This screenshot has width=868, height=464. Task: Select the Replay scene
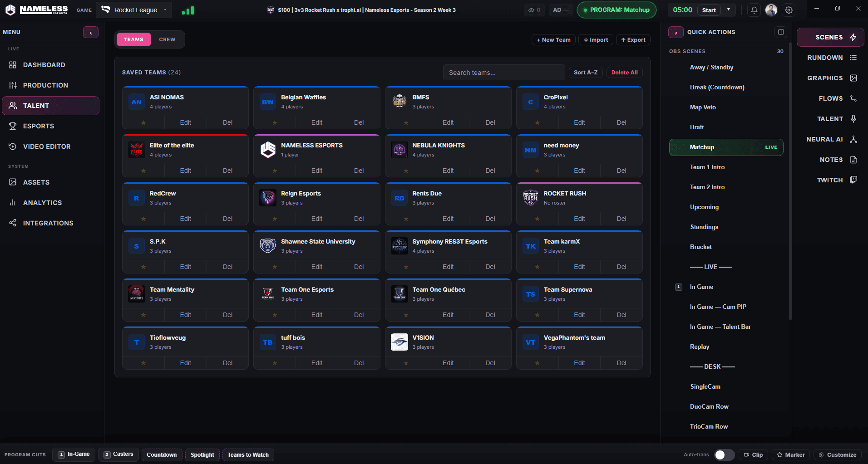point(726,347)
